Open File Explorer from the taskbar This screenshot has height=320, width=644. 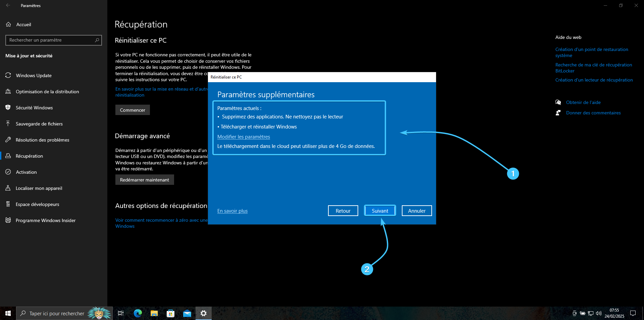tap(154, 313)
